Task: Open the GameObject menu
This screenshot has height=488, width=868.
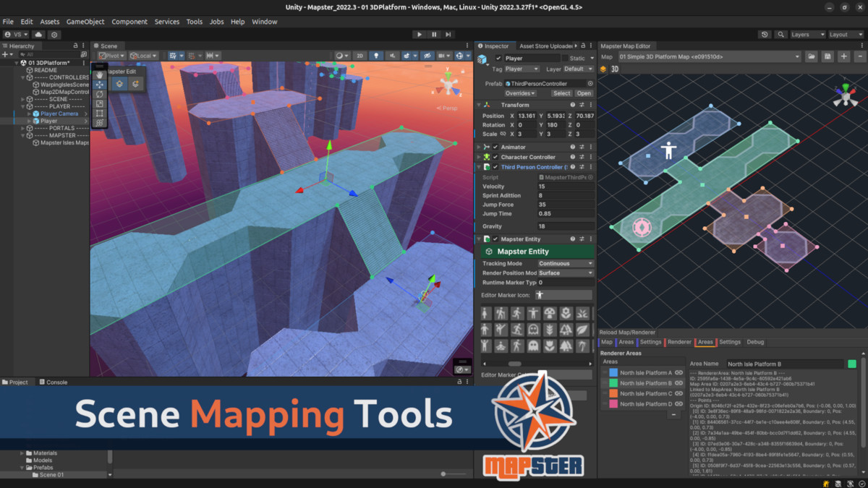Action: click(x=86, y=22)
